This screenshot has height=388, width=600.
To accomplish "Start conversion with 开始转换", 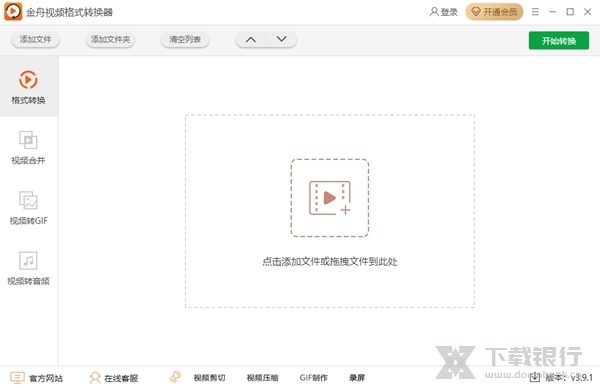I will (x=559, y=41).
